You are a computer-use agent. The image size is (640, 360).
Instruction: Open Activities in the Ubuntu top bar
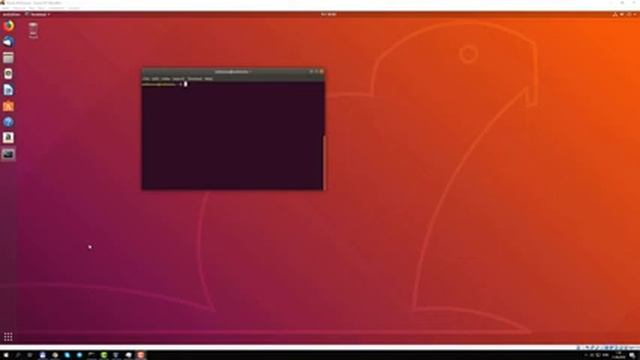click(11, 14)
